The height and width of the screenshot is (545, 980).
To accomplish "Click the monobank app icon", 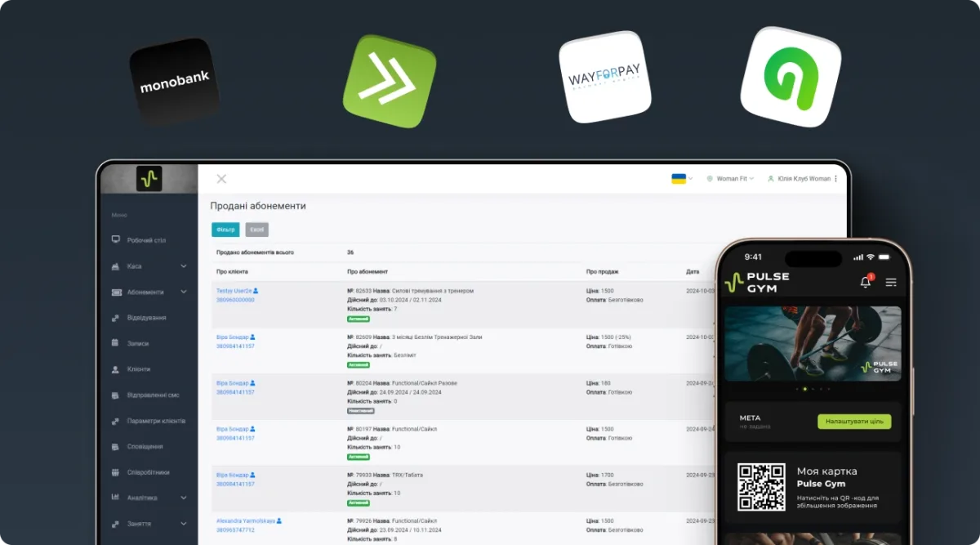I will point(175,82).
